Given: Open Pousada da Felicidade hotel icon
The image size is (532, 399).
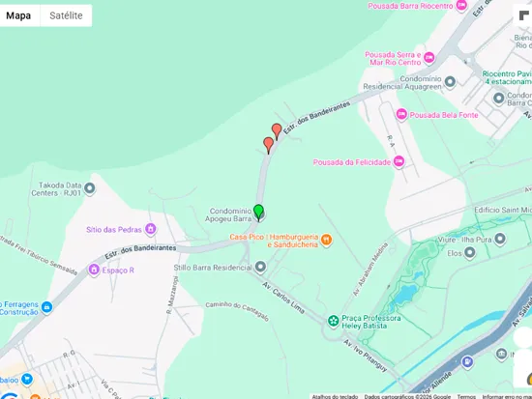Looking at the screenshot, I should pyautogui.click(x=399, y=161).
